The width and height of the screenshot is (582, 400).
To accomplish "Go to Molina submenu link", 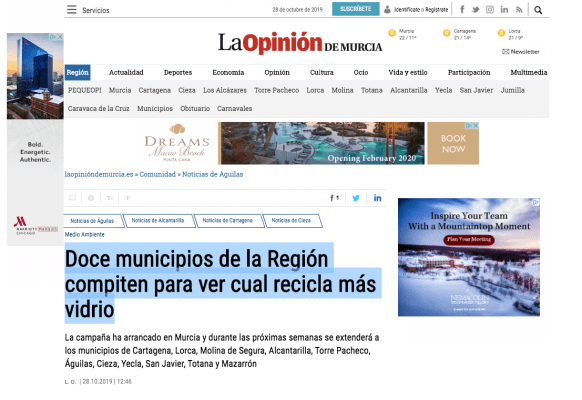I will pyautogui.click(x=342, y=90).
